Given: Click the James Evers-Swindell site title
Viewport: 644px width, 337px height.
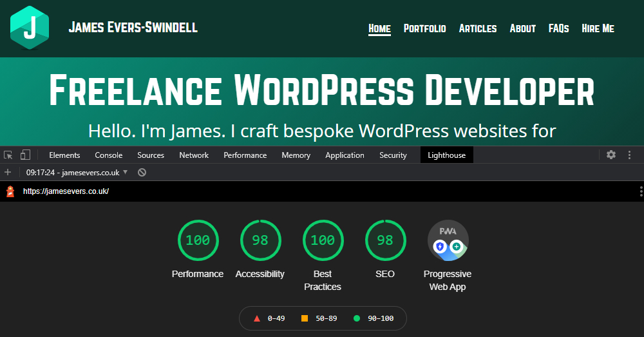Looking at the screenshot, I should [x=133, y=27].
